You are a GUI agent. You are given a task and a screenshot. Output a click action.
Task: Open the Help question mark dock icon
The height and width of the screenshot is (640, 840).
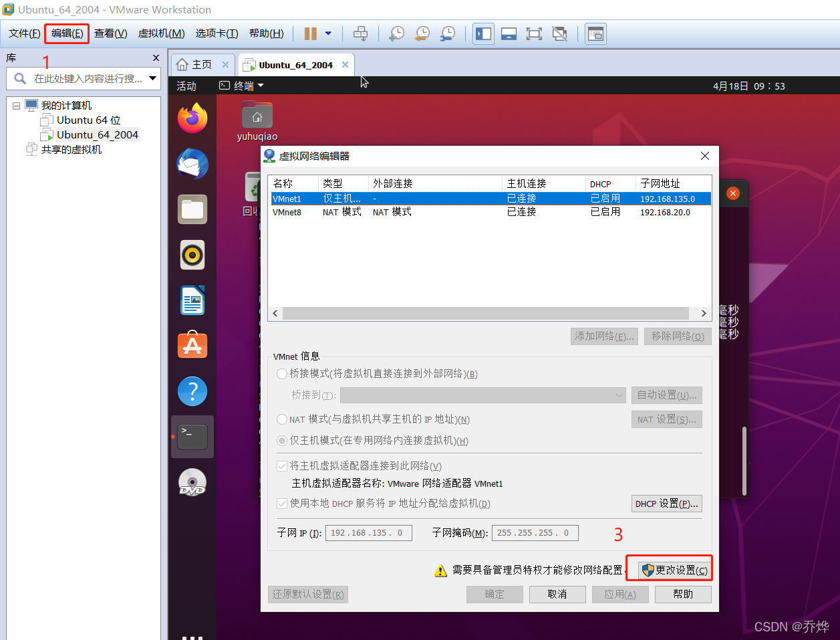(192, 391)
